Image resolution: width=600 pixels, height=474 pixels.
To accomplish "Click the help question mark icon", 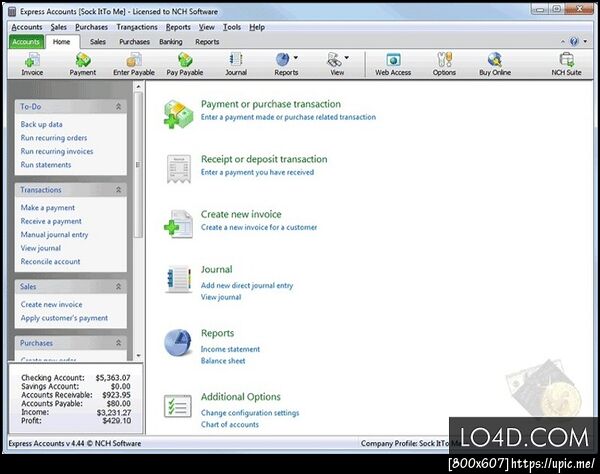I will pyautogui.click(x=574, y=41).
